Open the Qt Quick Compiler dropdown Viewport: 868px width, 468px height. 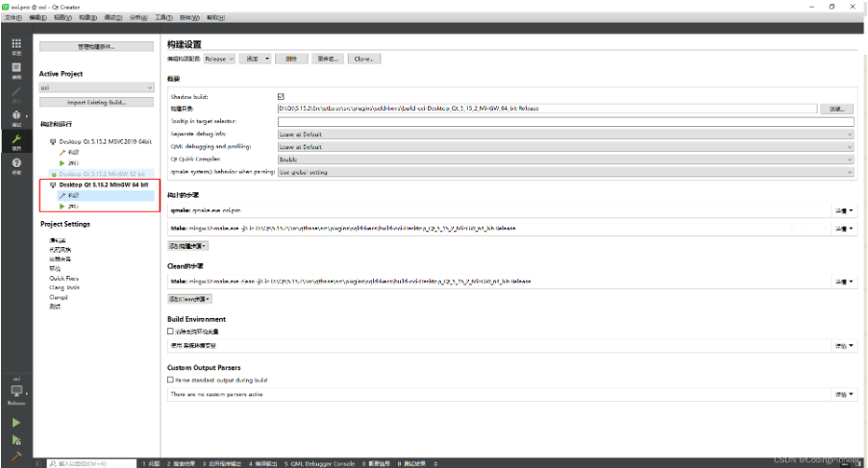click(565, 160)
